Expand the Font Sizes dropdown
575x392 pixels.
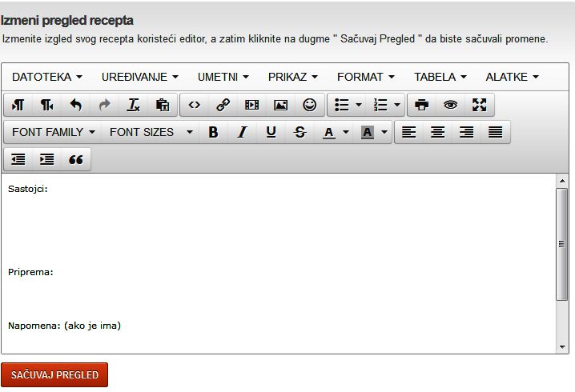pyautogui.click(x=151, y=132)
